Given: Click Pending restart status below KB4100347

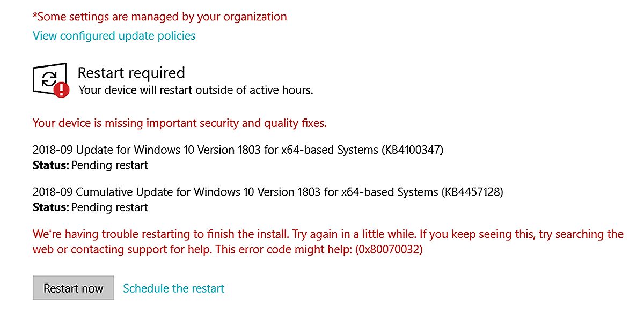Looking at the screenshot, I should point(109,165).
